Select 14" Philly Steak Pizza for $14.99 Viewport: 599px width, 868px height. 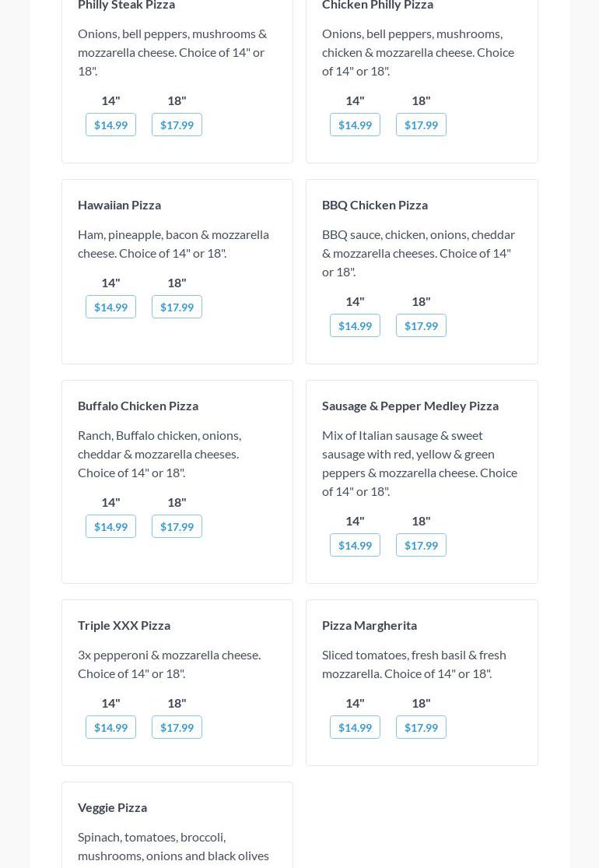[x=110, y=125]
